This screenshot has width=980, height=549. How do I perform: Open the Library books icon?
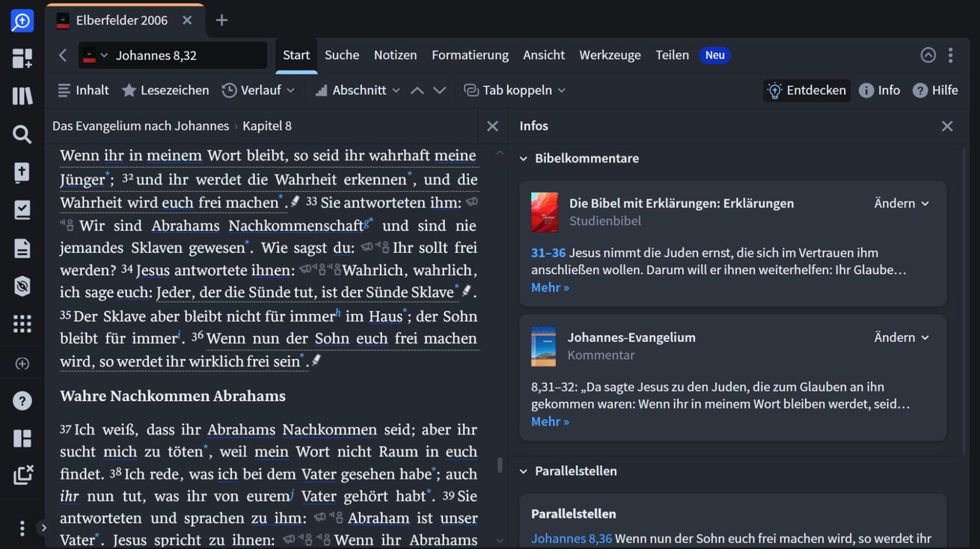pos(22,96)
